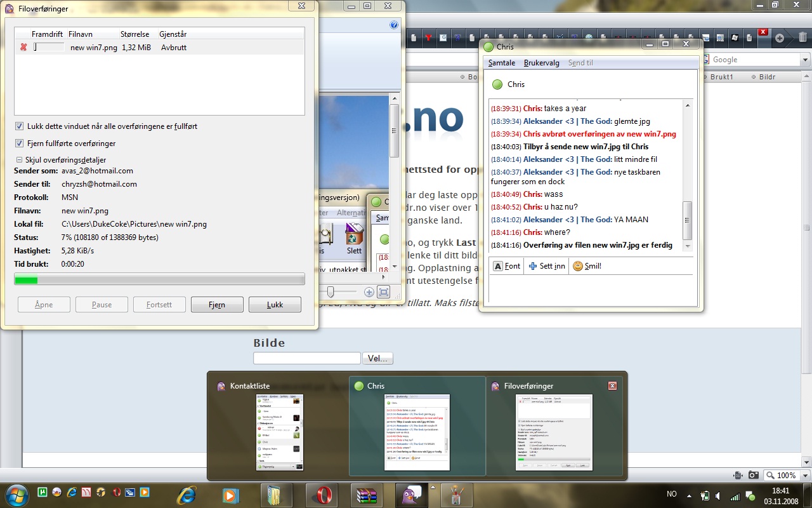Click the fit-to-window icon on the viewer
This screenshot has height=508, width=812.
point(383,292)
